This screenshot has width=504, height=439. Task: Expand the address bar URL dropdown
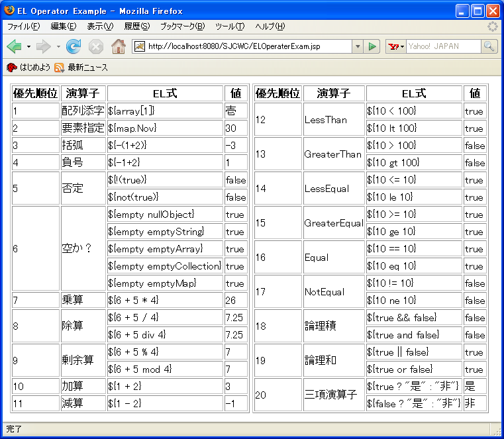point(358,46)
